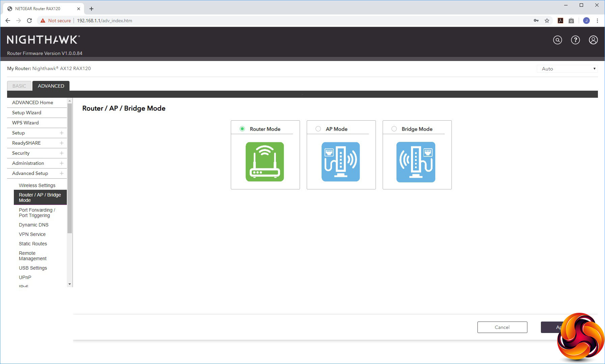This screenshot has width=605, height=364.
Task: Click the sidebar scrollbar thumb
Action: point(70,168)
